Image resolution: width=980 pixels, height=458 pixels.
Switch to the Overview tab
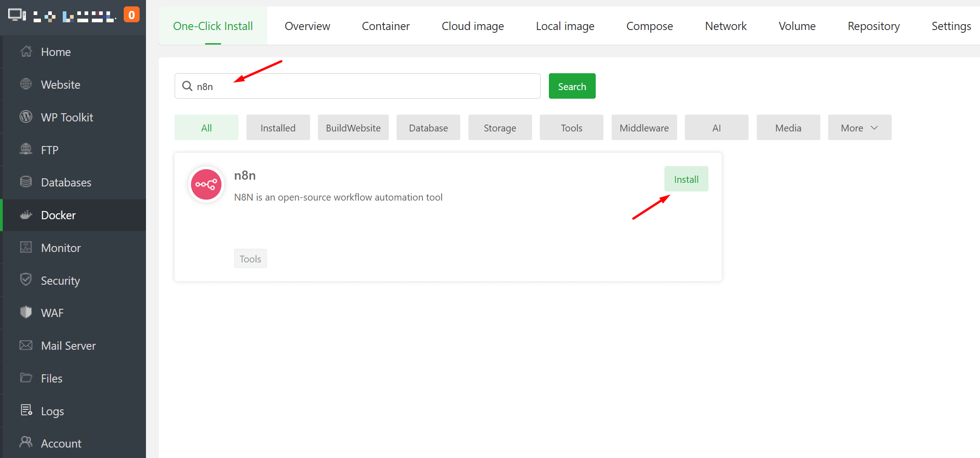(307, 26)
